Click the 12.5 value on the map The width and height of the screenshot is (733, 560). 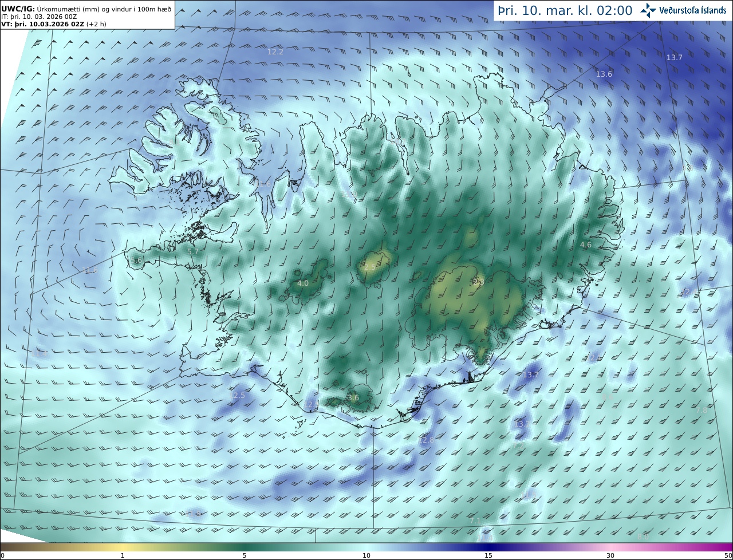[237, 395]
